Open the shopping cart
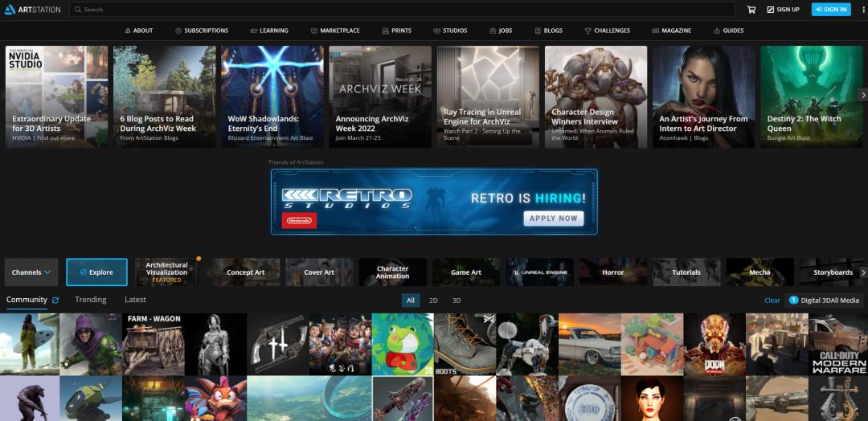The image size is (868, 421). click(x=751, y=10)
